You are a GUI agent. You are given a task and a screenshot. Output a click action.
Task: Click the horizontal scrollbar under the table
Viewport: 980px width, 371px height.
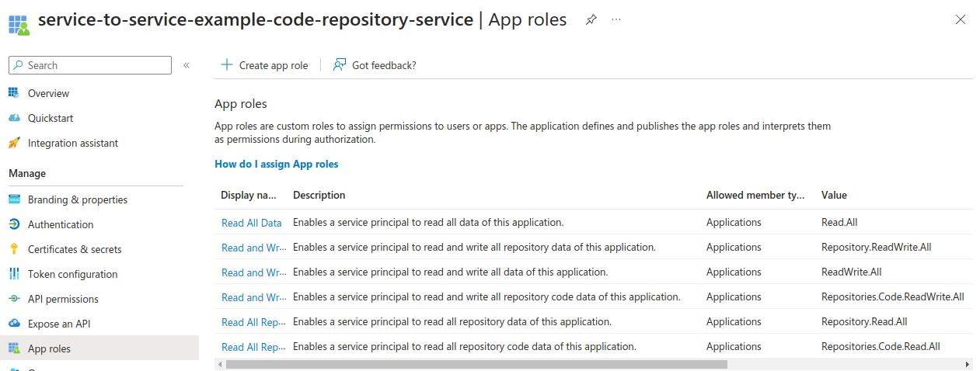476,364
